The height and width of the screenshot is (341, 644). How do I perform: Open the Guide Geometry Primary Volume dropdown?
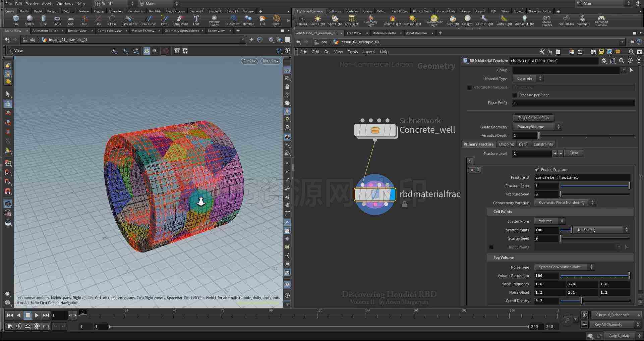click(537, 127)
